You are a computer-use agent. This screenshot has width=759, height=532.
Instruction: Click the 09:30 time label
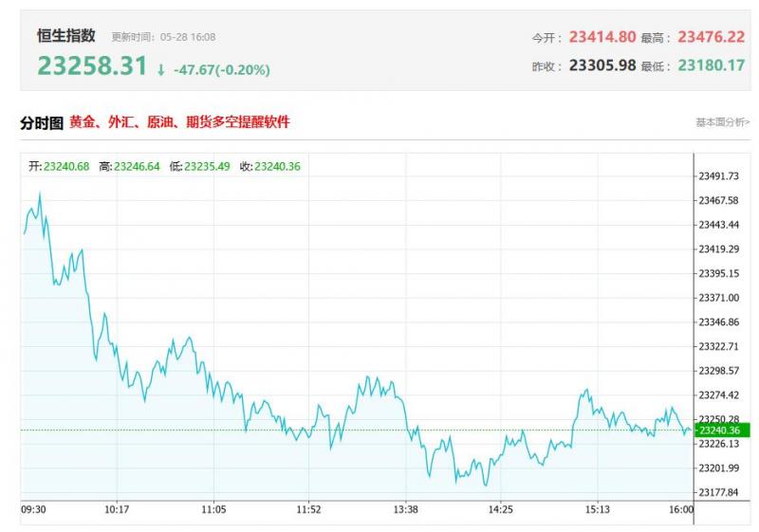click(33, 509)
